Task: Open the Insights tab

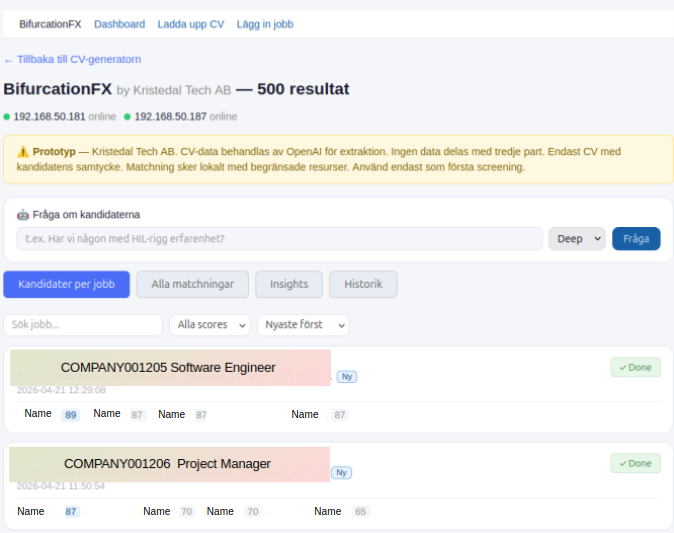Action: [x=289, y=284]
